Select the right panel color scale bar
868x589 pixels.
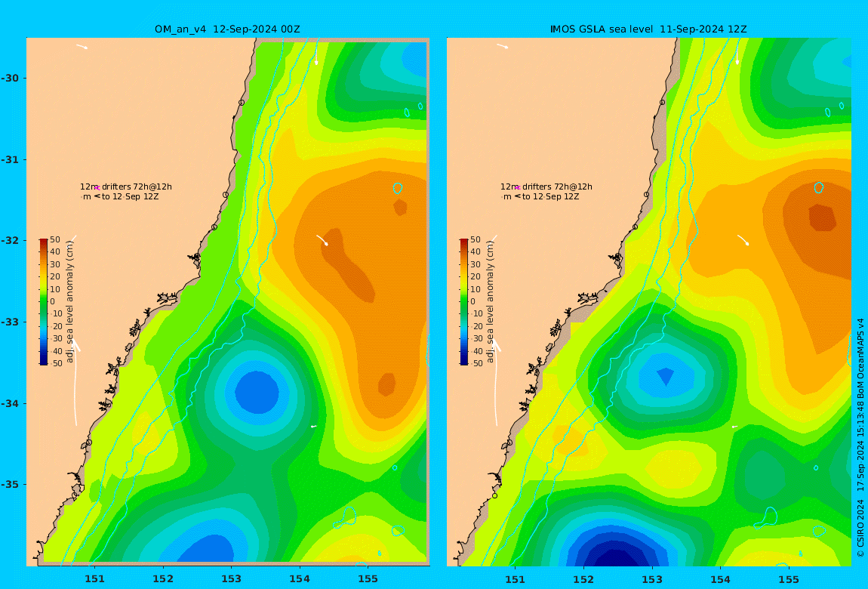tap(463, 302)
